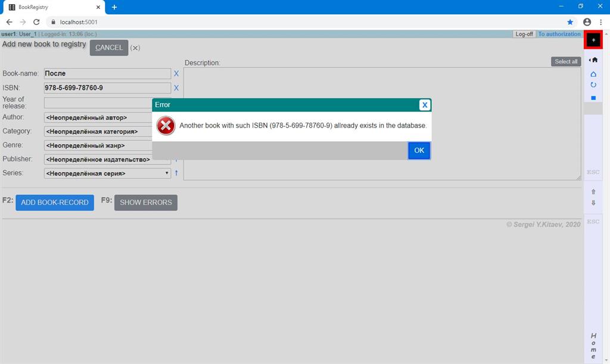Clear the Book-name field using its X icon
Image resolution: width=610 pixels, height=364 pixels.
pos(176,73)
